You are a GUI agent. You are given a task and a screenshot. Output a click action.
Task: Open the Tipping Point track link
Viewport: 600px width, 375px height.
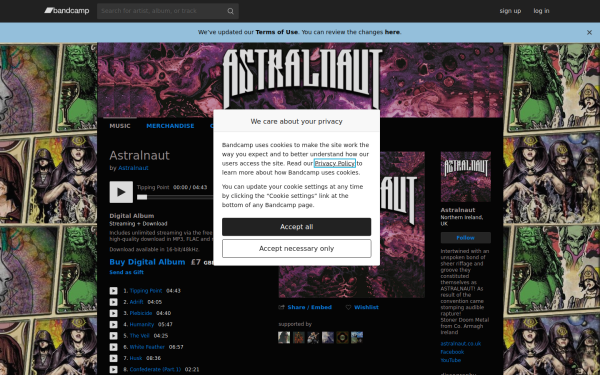tap(146, 291)
